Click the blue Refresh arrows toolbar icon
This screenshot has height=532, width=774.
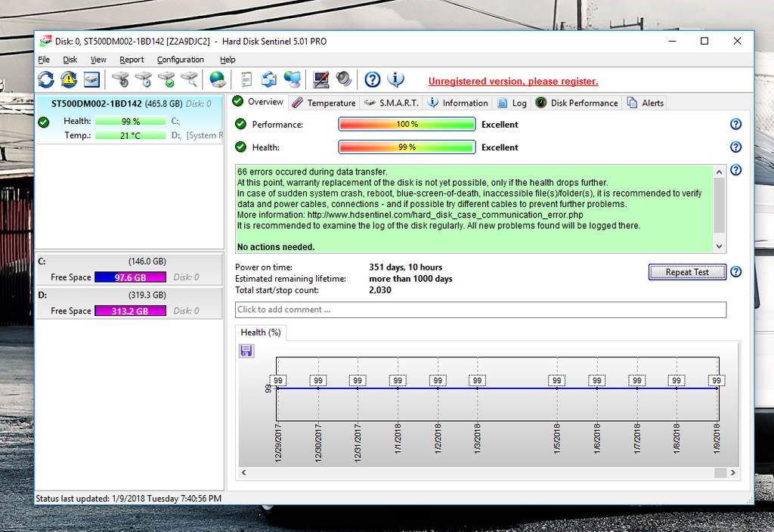click(x=46, y=79)
